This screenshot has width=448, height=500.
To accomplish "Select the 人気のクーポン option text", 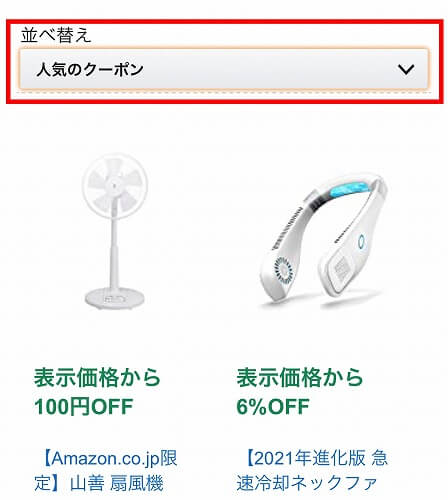I will (x=90, y=69).
